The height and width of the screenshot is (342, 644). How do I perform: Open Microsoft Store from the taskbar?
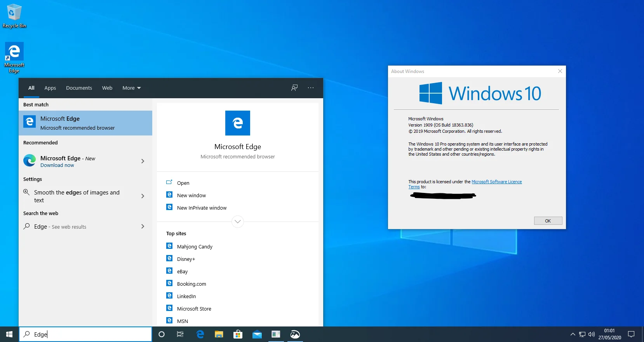click(238, 334)
